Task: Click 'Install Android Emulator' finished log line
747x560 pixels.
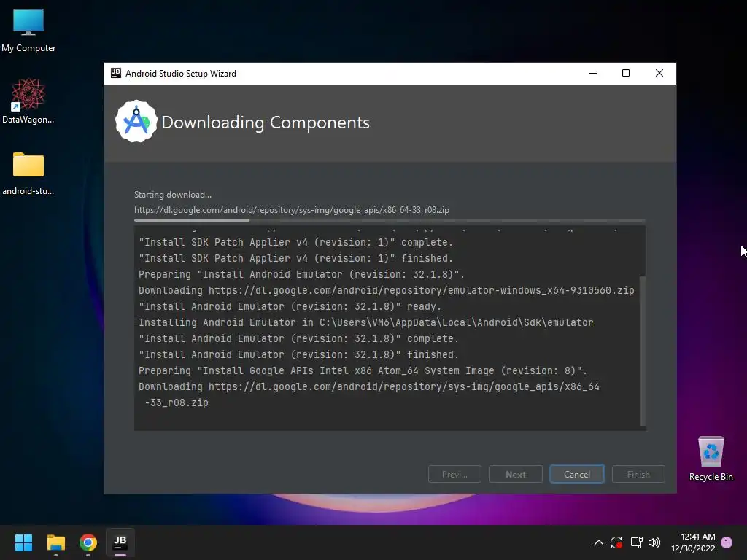Action: [298, 355]
